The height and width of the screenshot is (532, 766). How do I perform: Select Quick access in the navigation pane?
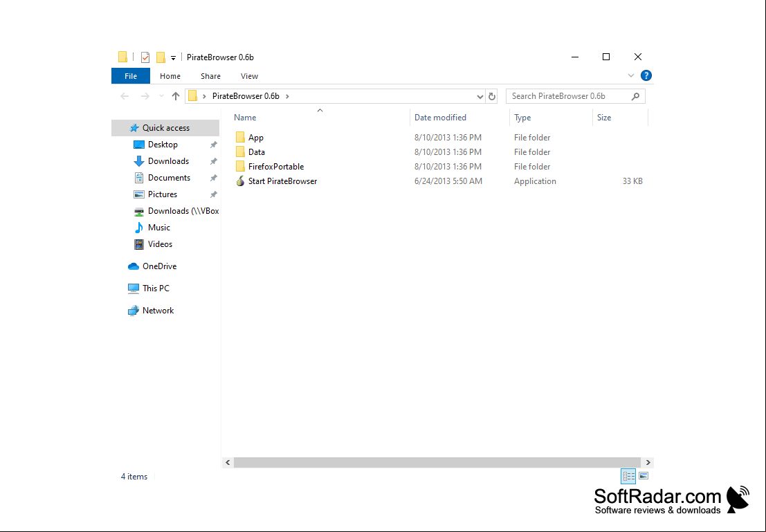pyautogui.click(x=165, y=128)
